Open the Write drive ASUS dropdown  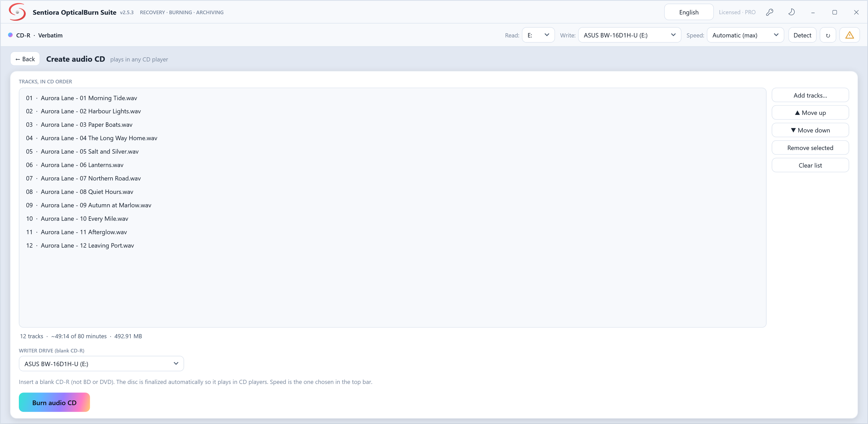(629, 35)
